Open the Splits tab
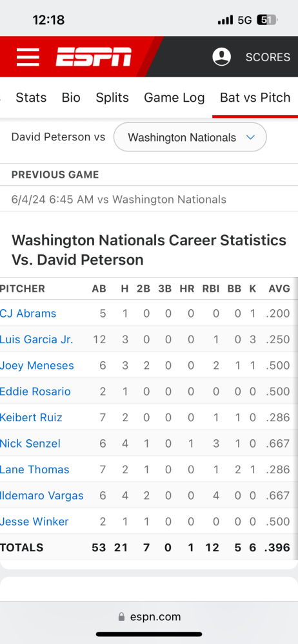 [x=112, y=98]
